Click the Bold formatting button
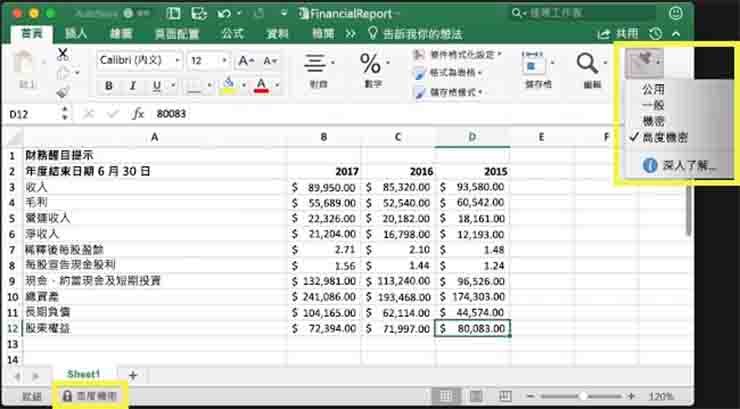The width and height of the screenshot is (740, 409). click(107, 85)
